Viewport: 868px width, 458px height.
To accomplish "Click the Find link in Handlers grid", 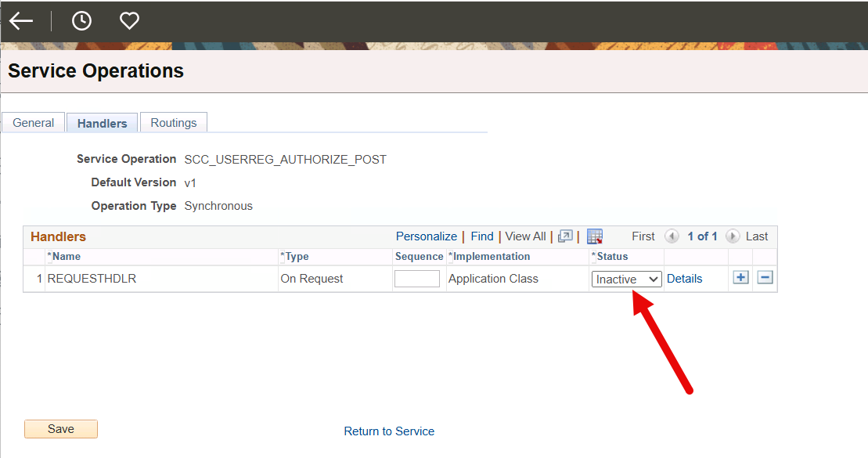I will [482, 236].
